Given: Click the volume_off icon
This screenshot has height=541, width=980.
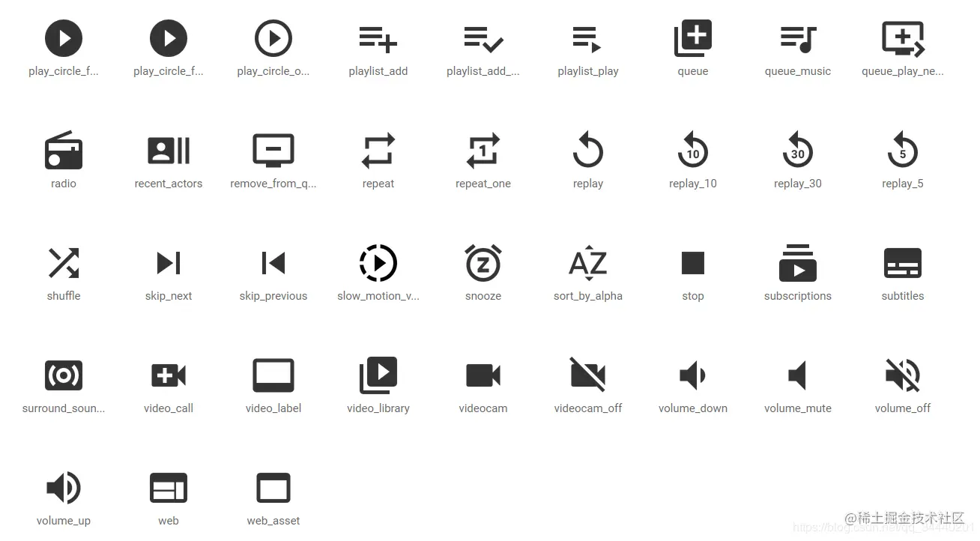Looking at the screenshot, I should 903,375.
